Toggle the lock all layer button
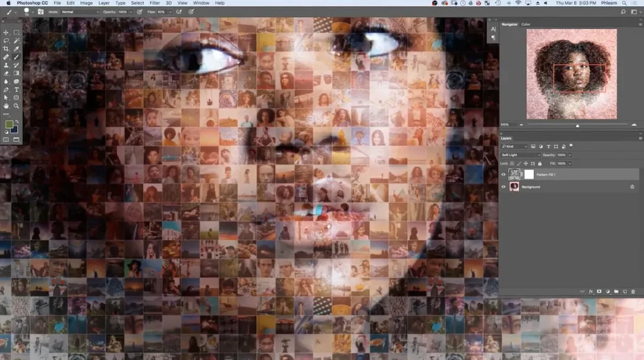 [540, 163]
